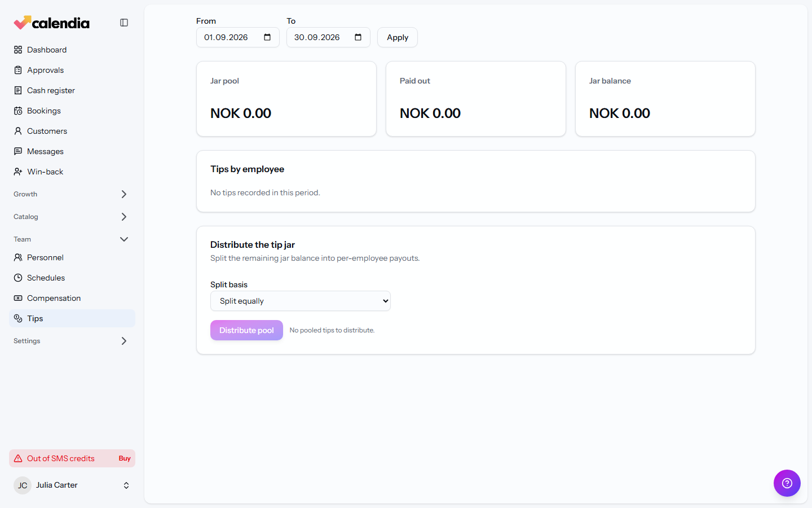812x508 pixels.
Task: Click the Tips coins icon
Action: 18,318
